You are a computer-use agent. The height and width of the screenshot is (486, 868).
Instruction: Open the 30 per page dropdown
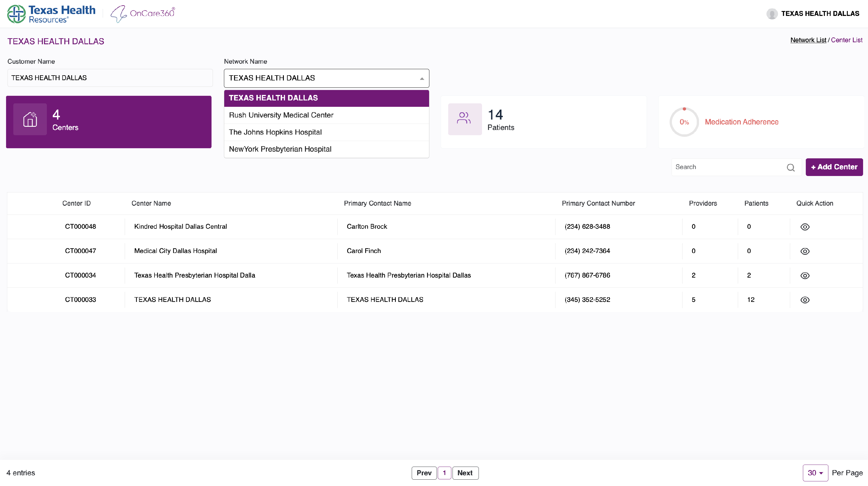815,473
